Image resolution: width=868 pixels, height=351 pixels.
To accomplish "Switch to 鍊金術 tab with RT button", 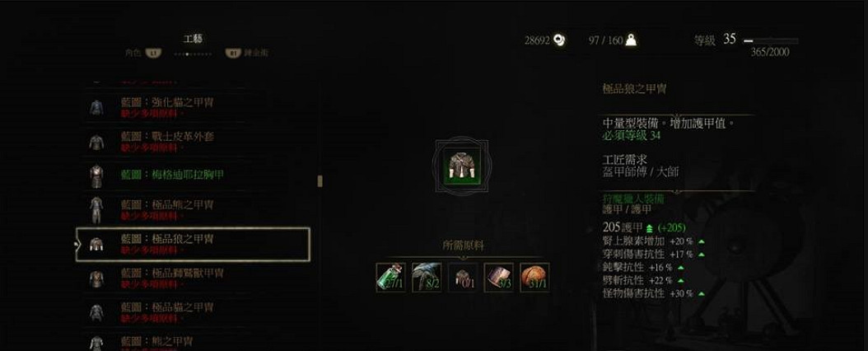I will point(247,54).
